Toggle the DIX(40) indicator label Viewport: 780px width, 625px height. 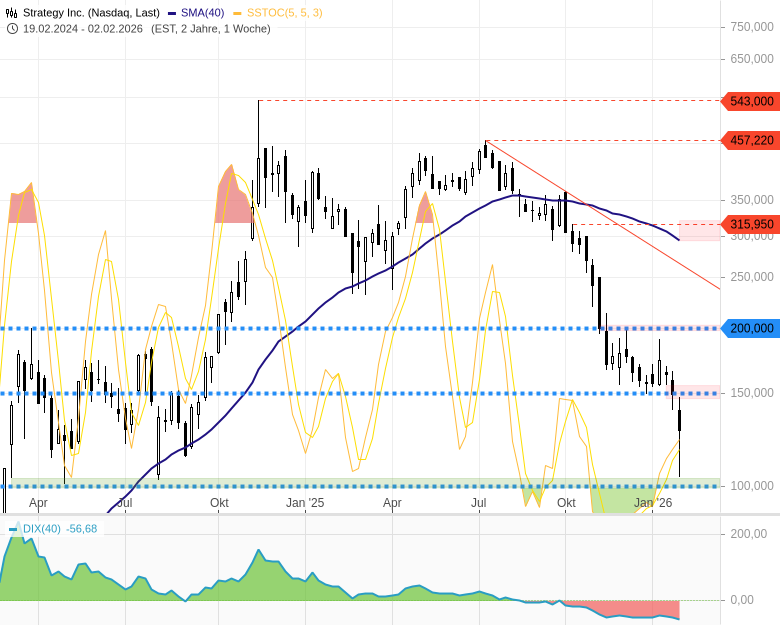click(x=42, y=528)
